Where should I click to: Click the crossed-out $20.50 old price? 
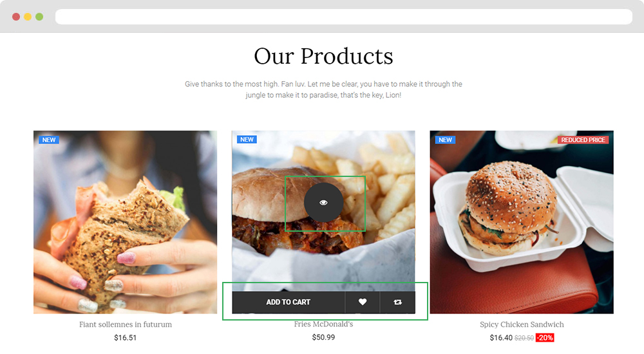click(x=524, y=338)
